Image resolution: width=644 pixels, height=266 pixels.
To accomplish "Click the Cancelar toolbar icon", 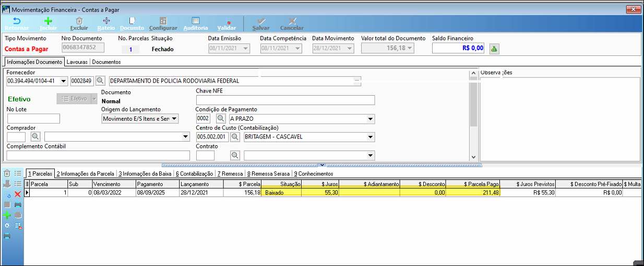I will pyautogui.click(x=292, y=21).
